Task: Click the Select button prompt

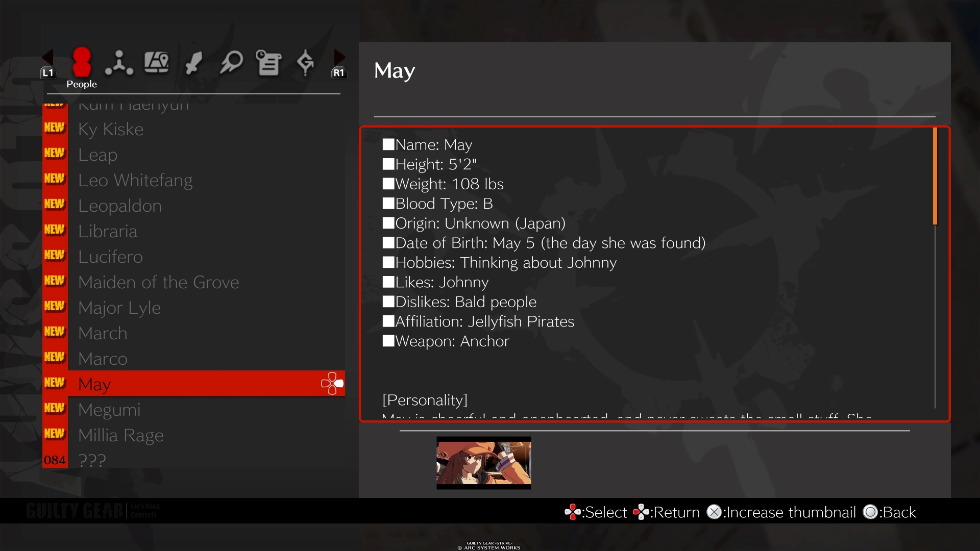Action: [596, 512]
